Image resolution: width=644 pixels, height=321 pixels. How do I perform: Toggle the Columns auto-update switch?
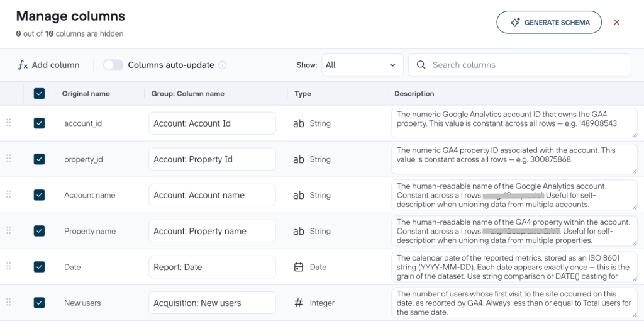pos(113,65)
